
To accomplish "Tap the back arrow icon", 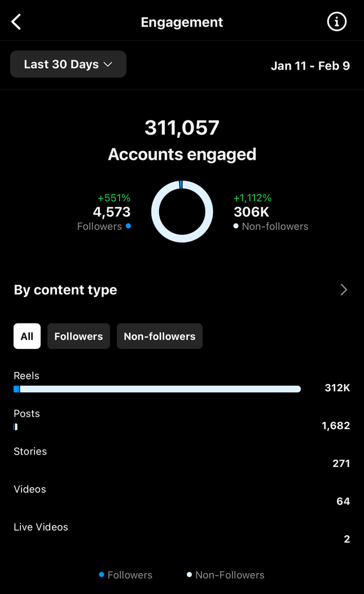I will point(16,22).
